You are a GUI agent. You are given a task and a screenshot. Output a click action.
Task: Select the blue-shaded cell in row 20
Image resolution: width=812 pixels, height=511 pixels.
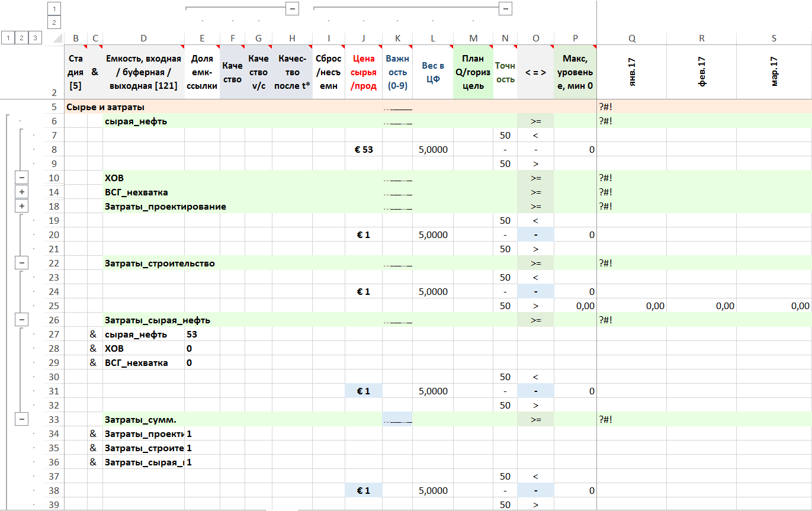click(535, 234)
